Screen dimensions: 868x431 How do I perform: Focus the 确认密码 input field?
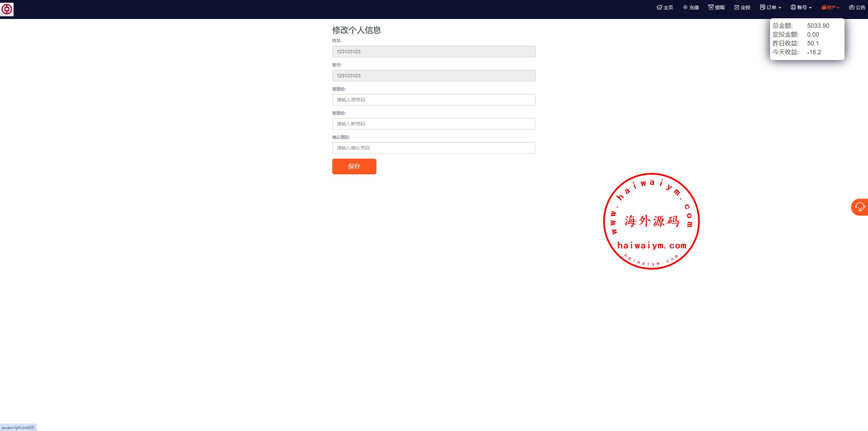click(x=434, y=148)
